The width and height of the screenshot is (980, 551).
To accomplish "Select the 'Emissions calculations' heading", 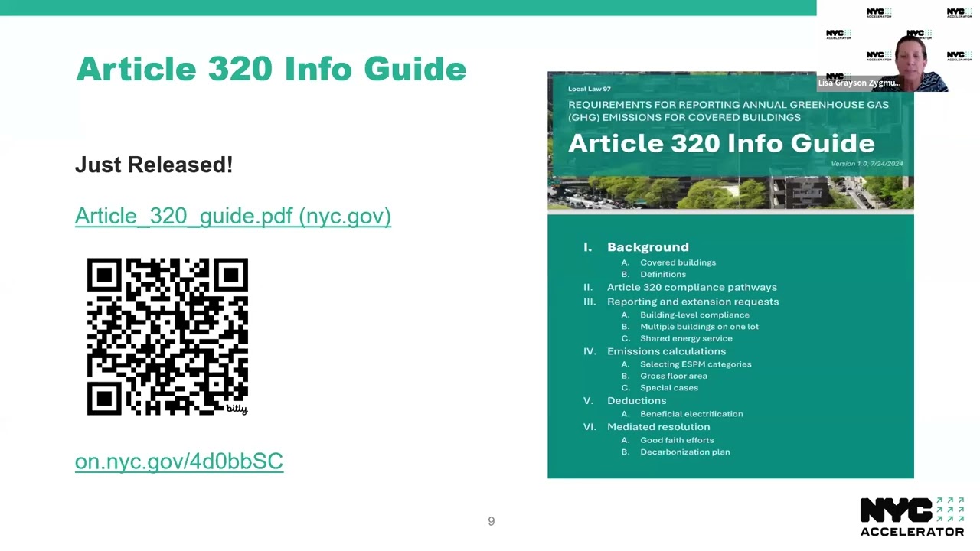I will pos(666,351).
